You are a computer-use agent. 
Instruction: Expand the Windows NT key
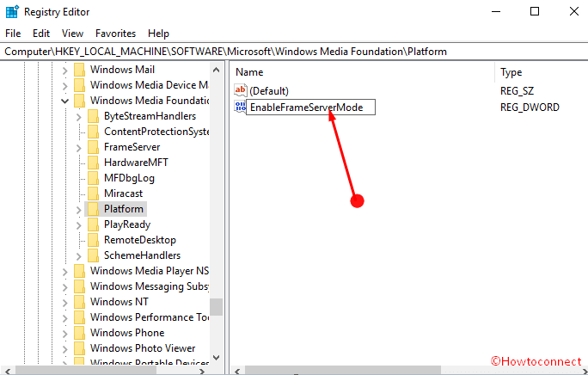(x=64, y=303)
